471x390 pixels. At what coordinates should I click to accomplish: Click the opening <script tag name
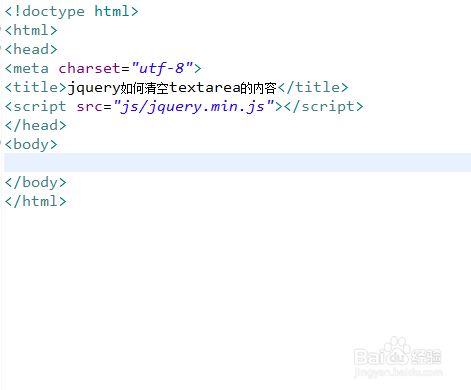[x=36, y=107]
